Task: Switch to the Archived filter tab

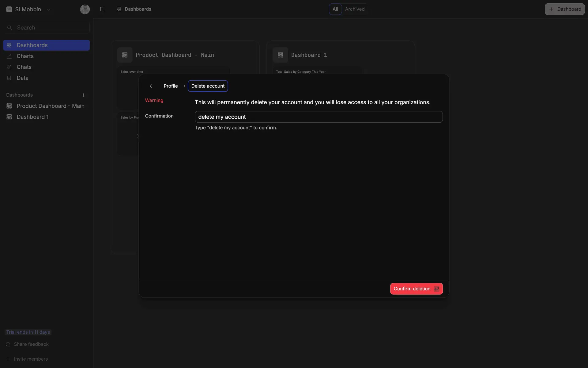Action: click(355, 9)
